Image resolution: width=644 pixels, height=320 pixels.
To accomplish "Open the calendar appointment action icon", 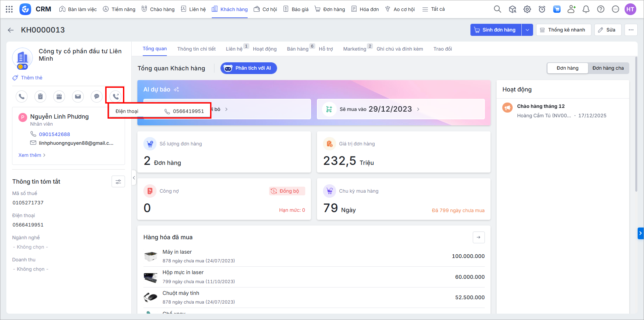I will (59, 97).
